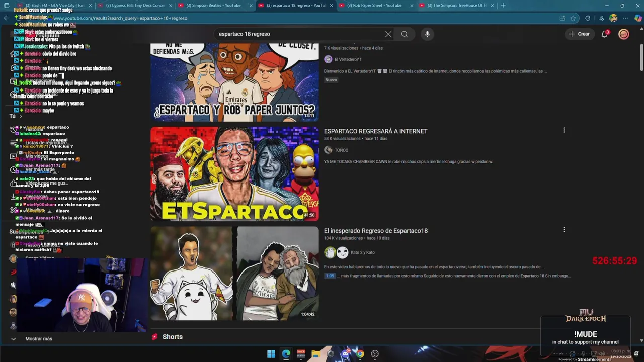Open options for El inesperado Regreso video

pos(564,230)
